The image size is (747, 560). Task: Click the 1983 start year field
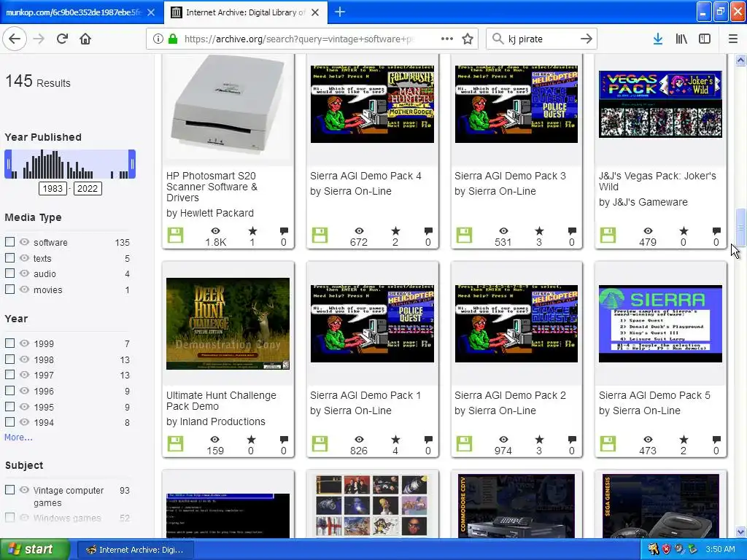[x=53, y=189]
